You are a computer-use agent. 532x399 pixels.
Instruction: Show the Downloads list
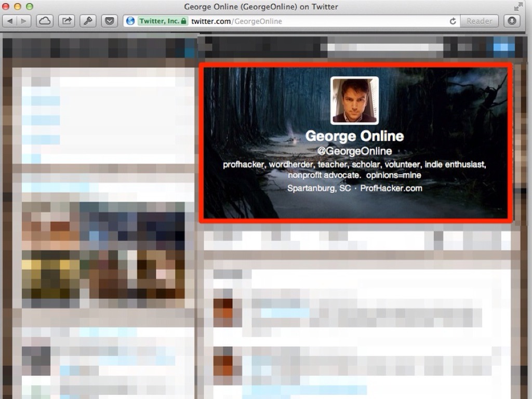(512, 21)
